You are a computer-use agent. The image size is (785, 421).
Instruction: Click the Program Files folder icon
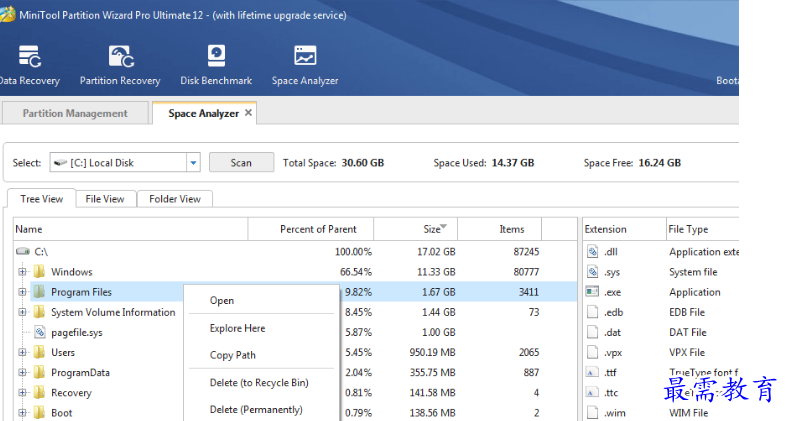tap(40, 292)
